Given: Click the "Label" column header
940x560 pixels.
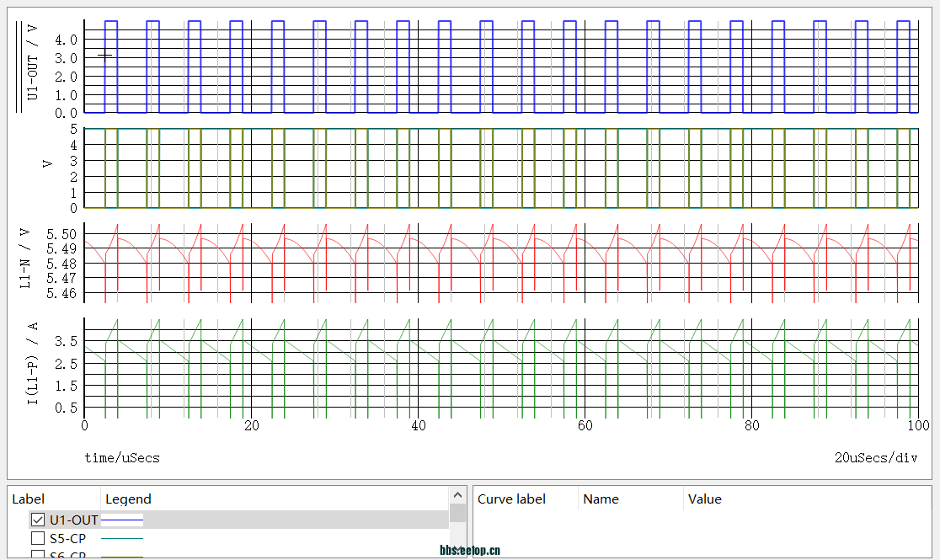Looking at the screenshot, I should point(28,499).
